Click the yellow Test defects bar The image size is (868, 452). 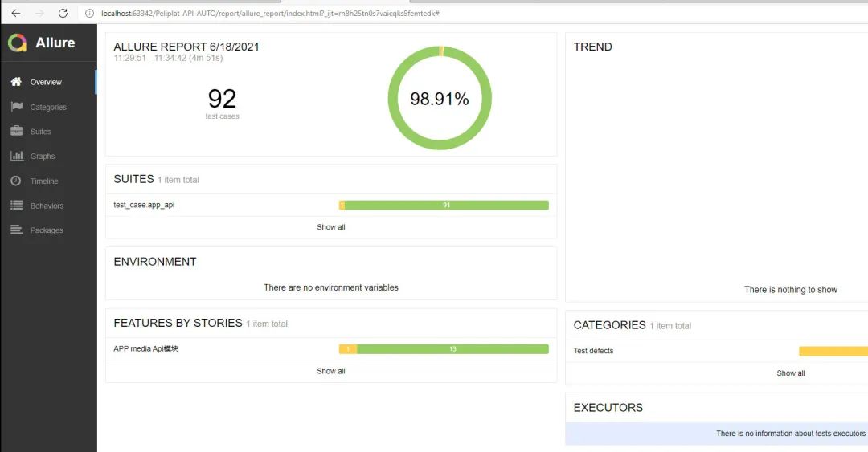(833, 351)
